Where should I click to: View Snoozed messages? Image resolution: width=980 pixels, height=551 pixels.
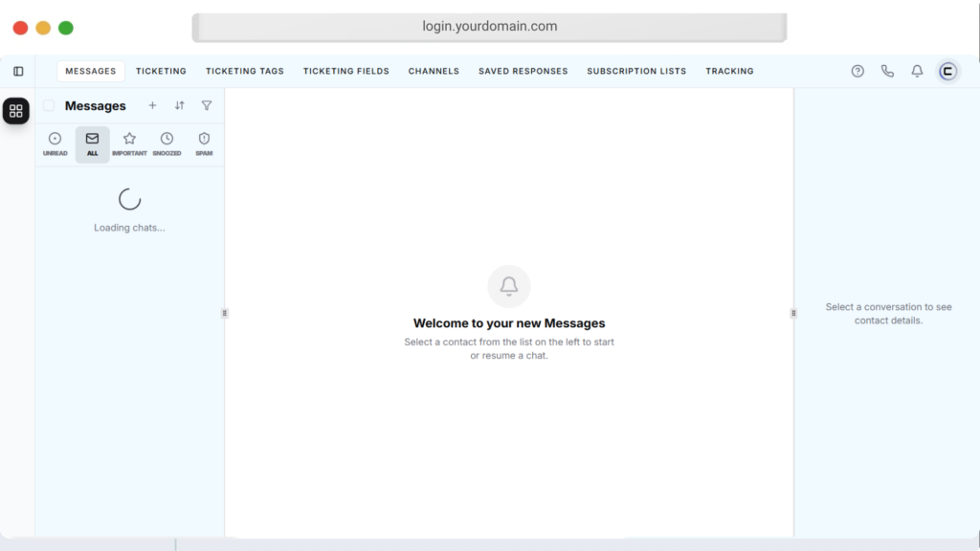(167, 144)
